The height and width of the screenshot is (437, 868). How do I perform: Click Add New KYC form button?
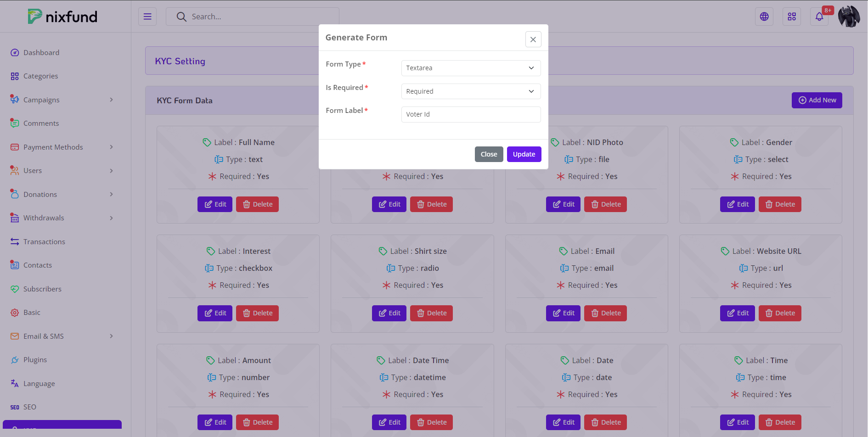(817, 100)
